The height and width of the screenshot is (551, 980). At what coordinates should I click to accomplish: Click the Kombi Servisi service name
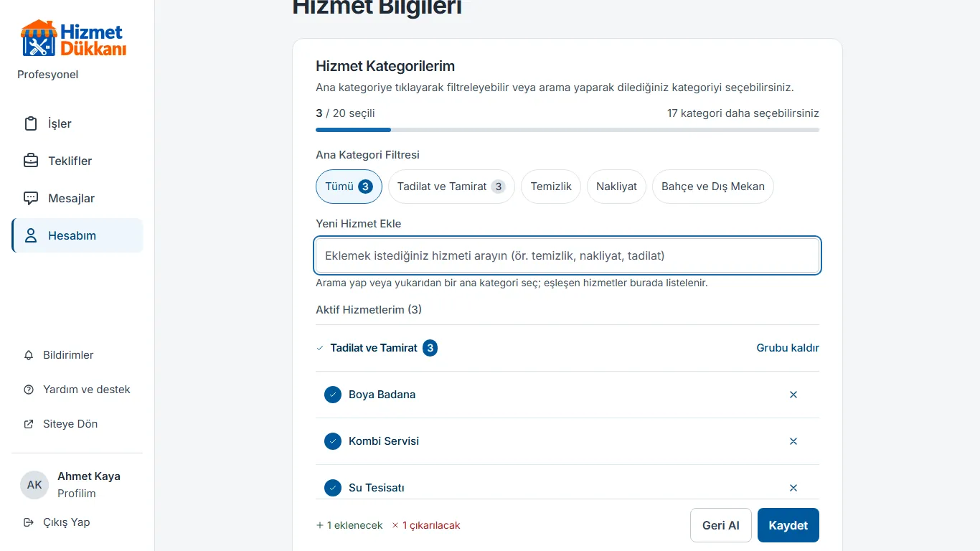point(384,441)
